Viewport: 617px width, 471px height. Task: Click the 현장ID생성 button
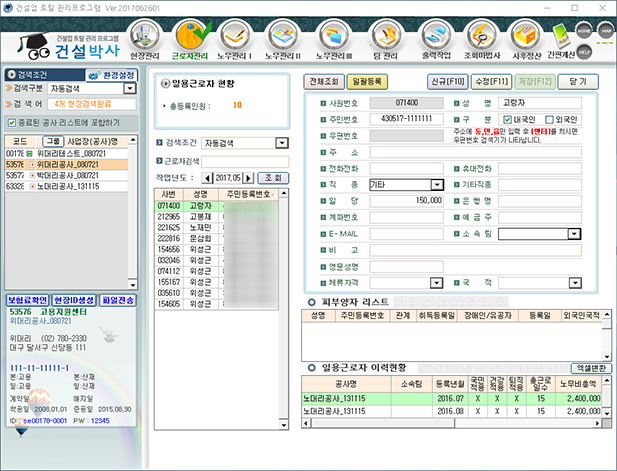(x=74, y=300)
